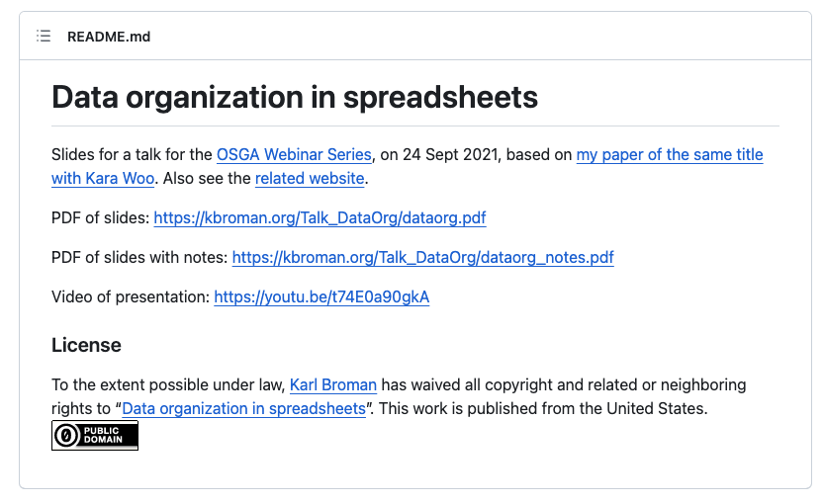Click the 'PDF of slides with notes:' text
Viewport: 824px width, 504px height.
click(139, 258)
